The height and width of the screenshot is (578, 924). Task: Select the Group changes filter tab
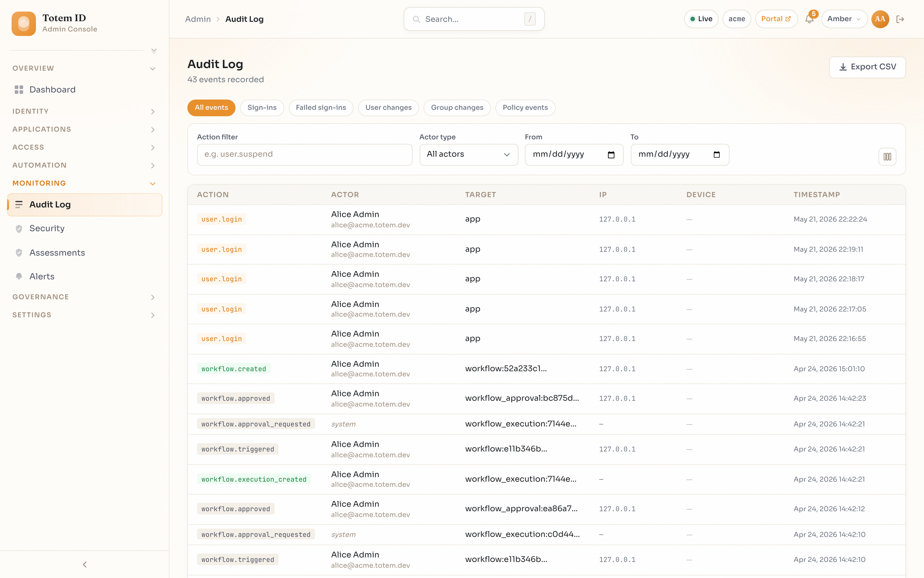click(x=457, y=108)
